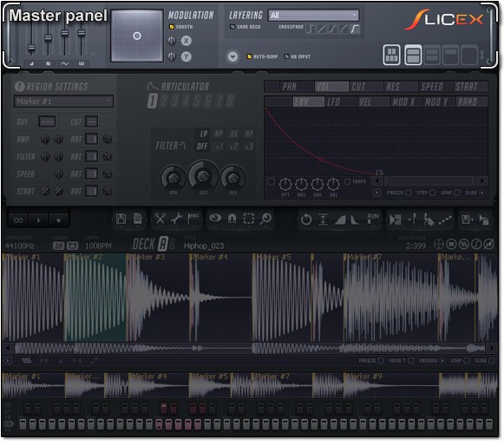Screen dimensions: 504x445
Task: Select the HP filter type
Action: 249,134
